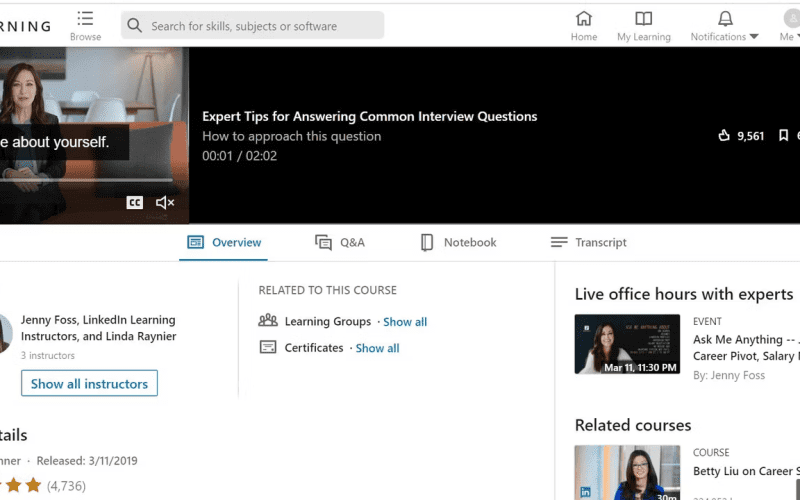The height and width of the screenshot is (500, 800).
Task: Open Betty Liu on Career course link
Action: click(746, 471)
